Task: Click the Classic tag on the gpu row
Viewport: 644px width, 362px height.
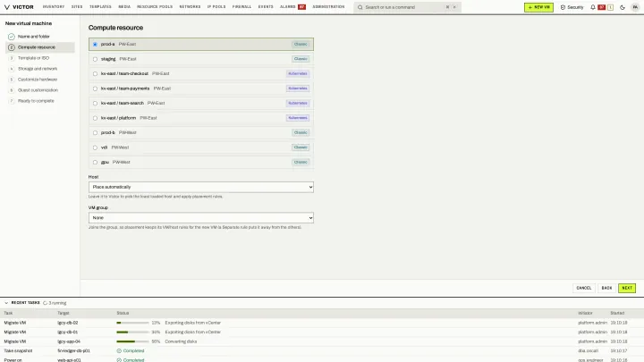Action: click(301, 162)
